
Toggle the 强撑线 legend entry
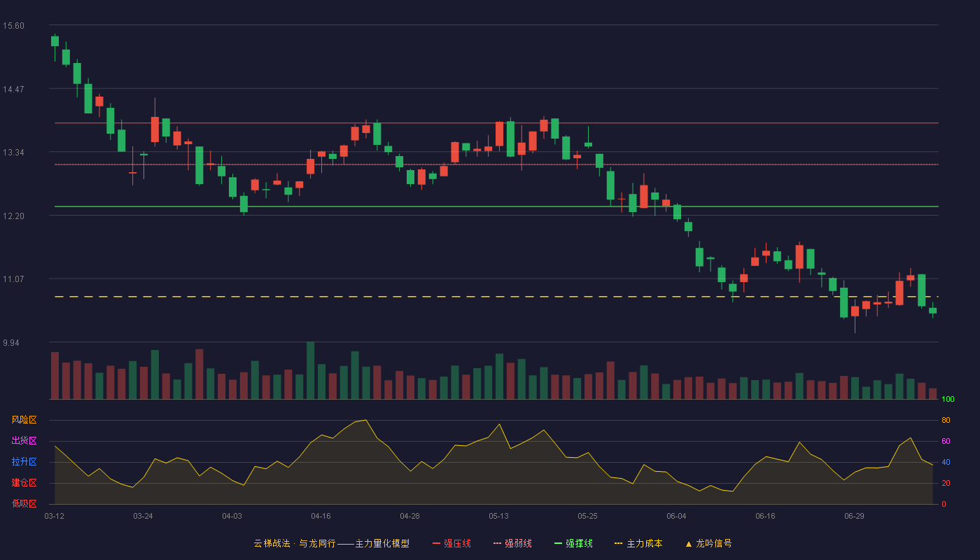pyautogui.click(x=573, y=543)
